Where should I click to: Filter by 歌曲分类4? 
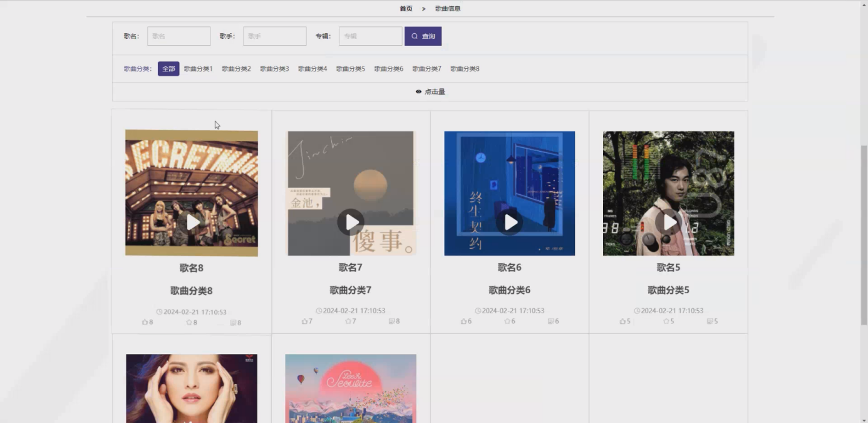(313, 69)
